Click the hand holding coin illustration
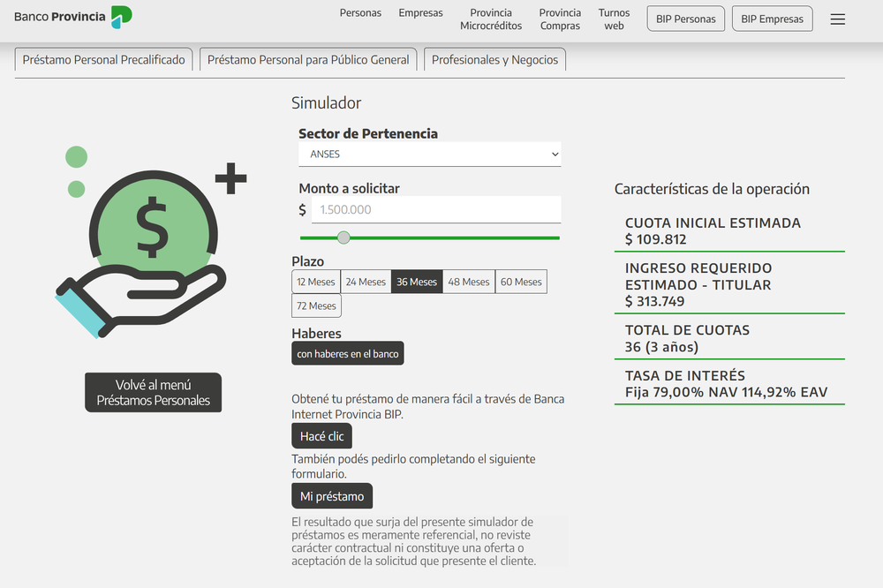 (151, 242)
